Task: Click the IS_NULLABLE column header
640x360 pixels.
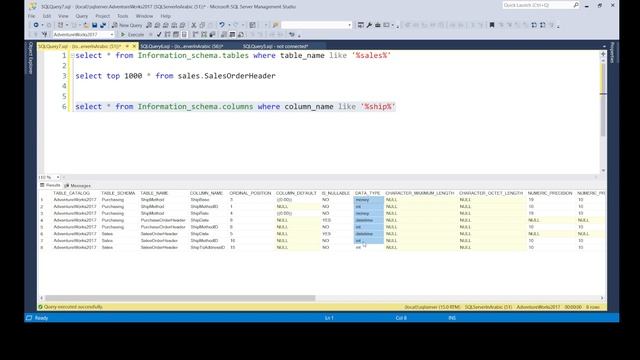Action: tap(336, 193)
